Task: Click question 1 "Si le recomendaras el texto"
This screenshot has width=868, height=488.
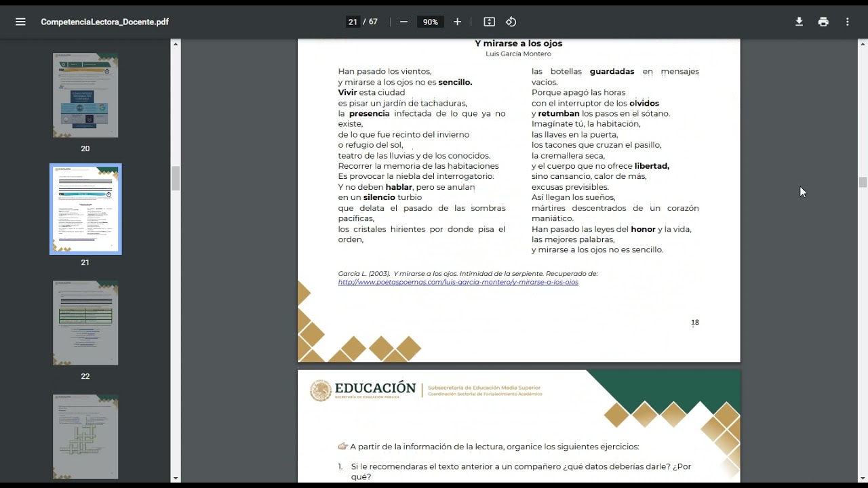Action: [405, 466]
